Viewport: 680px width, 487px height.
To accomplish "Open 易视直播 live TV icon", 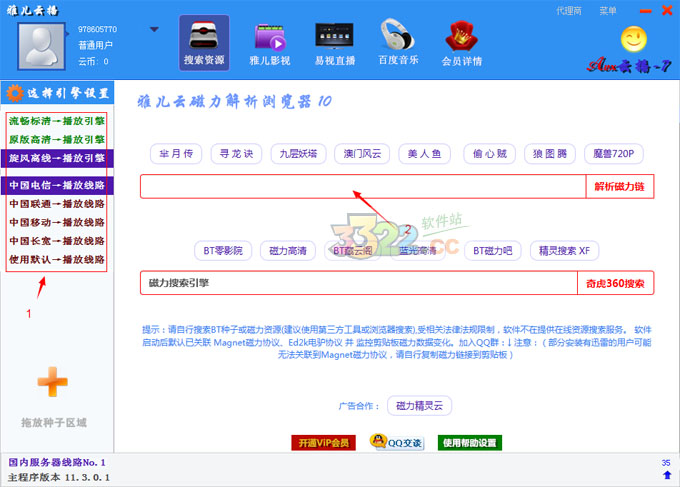I will point(335,44).
